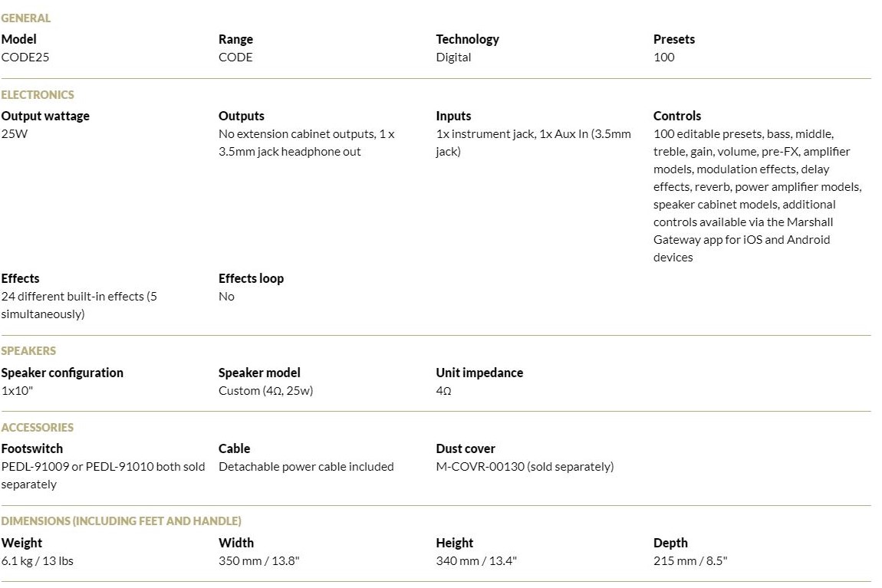
Task: Click the DIMENSIONS section heading
Action: 121,521
